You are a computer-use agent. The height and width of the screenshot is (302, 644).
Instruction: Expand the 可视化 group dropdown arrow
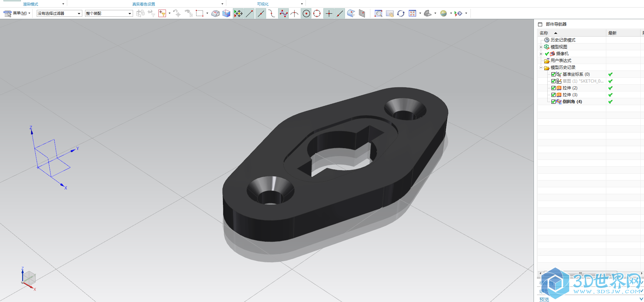click(x=302, y=4)
